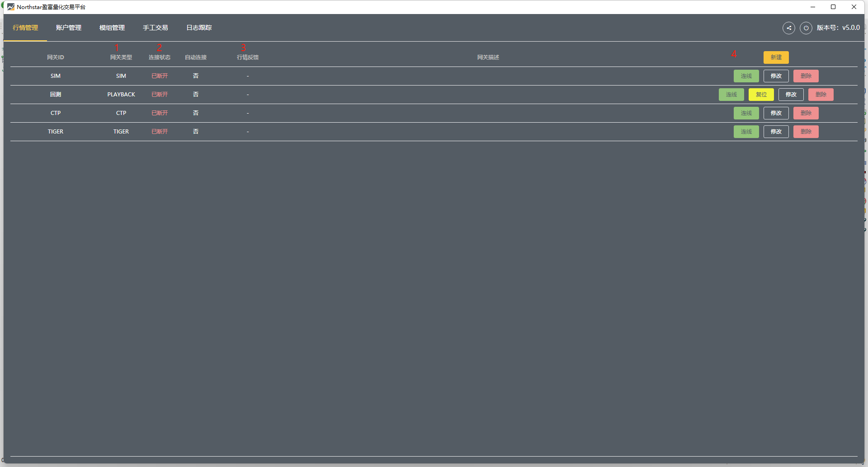Click the orange 新建 button
Screen dimensions: 868x467
(776, 57)
